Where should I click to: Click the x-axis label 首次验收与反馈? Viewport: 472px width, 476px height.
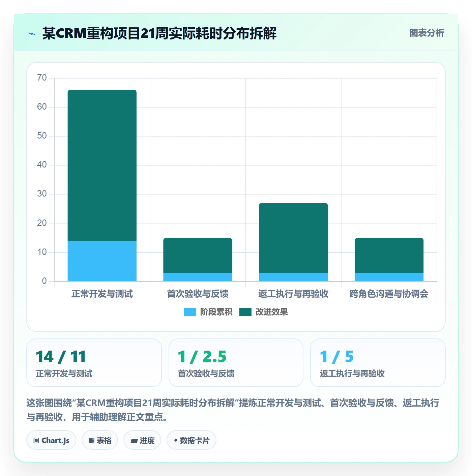pos(198,294)
